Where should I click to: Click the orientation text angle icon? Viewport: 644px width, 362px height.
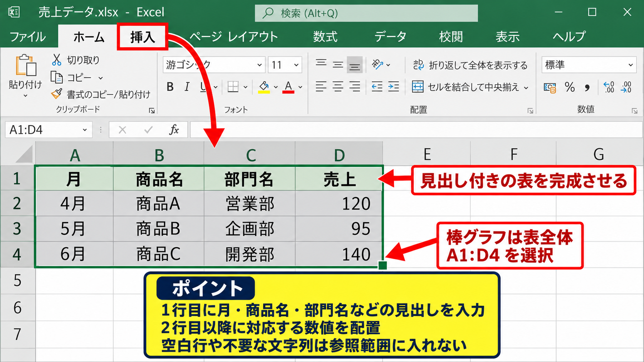pyautogui.click(x=377, y=64)
